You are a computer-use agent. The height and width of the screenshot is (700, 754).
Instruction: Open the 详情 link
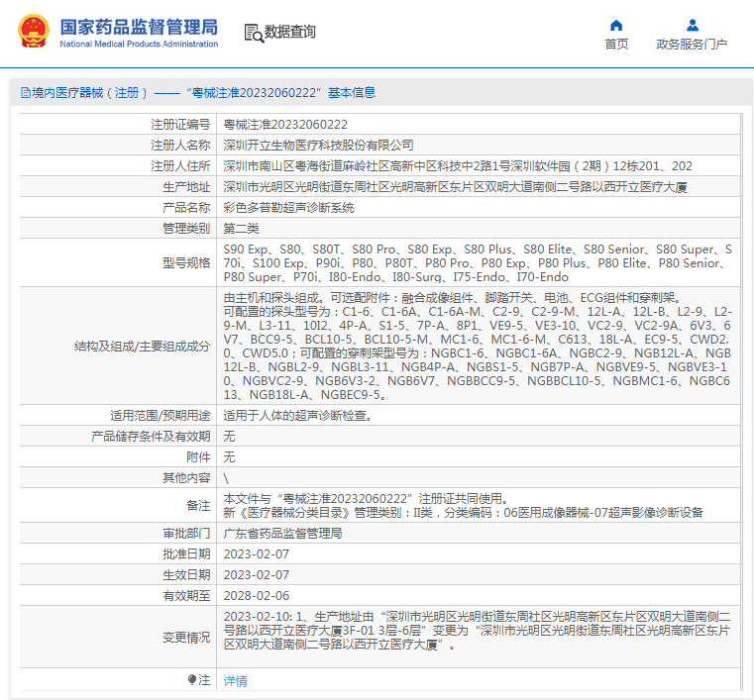[x=236, y=681]
